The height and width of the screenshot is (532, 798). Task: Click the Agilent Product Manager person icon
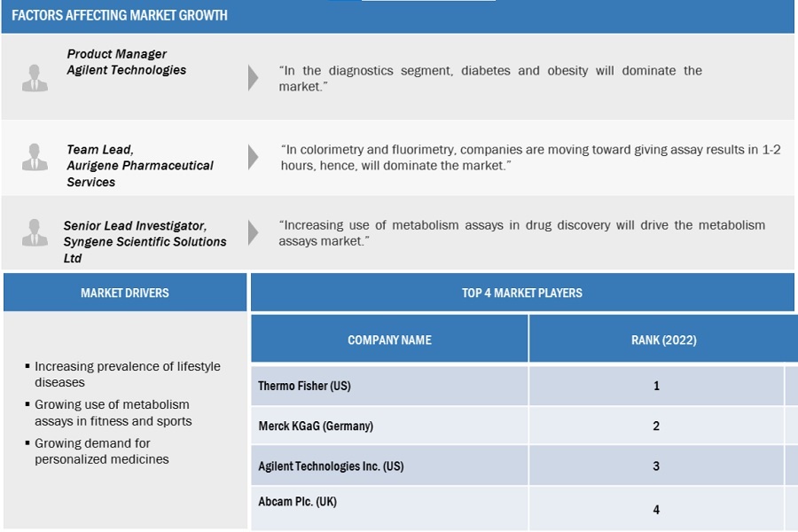coord(35,78)
